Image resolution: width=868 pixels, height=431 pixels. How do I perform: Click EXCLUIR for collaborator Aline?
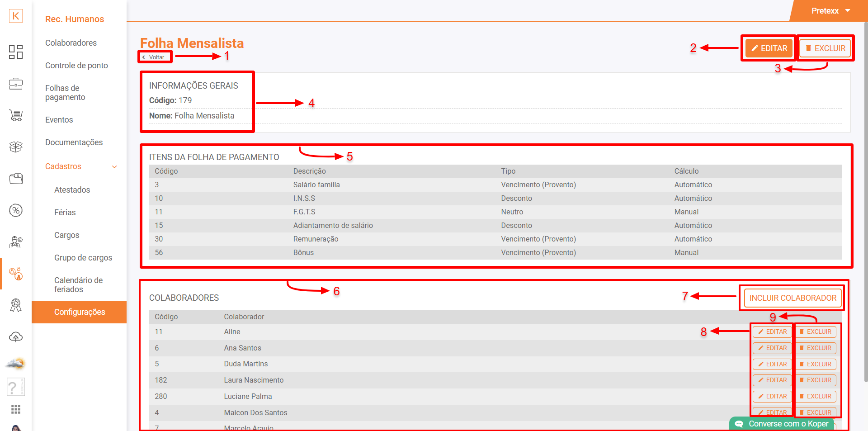coord(816,332)
